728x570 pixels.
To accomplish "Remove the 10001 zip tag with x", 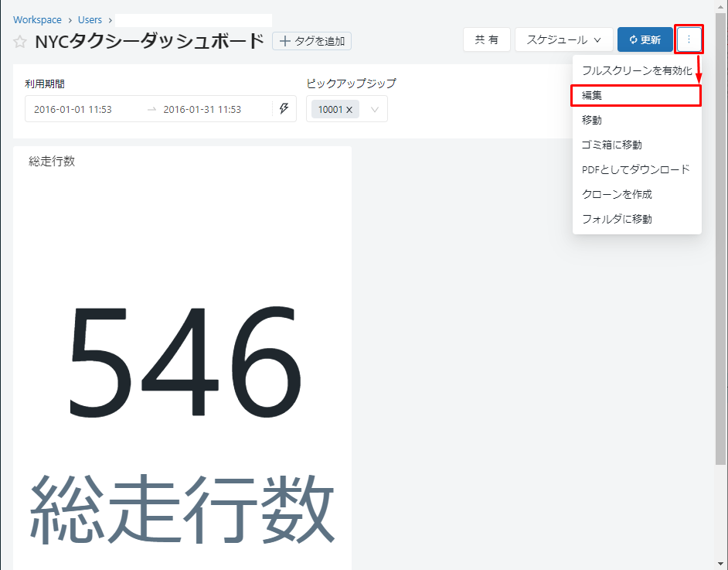I will click(349, 110).
